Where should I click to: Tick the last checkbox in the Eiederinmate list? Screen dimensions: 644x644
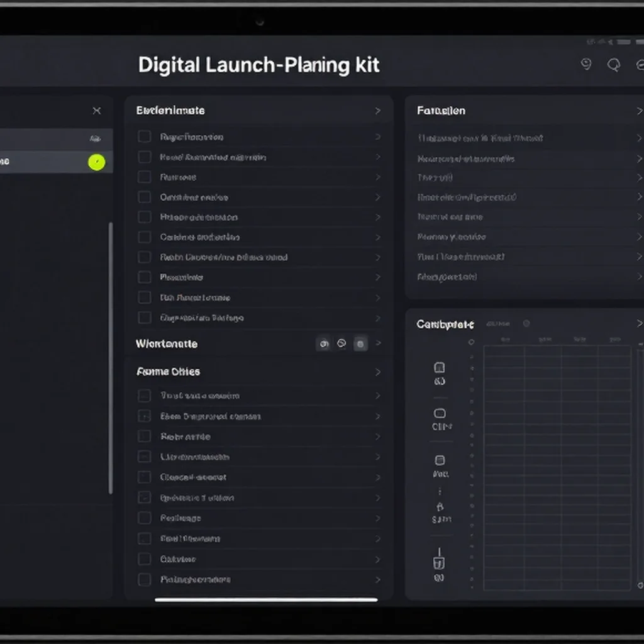144,318
